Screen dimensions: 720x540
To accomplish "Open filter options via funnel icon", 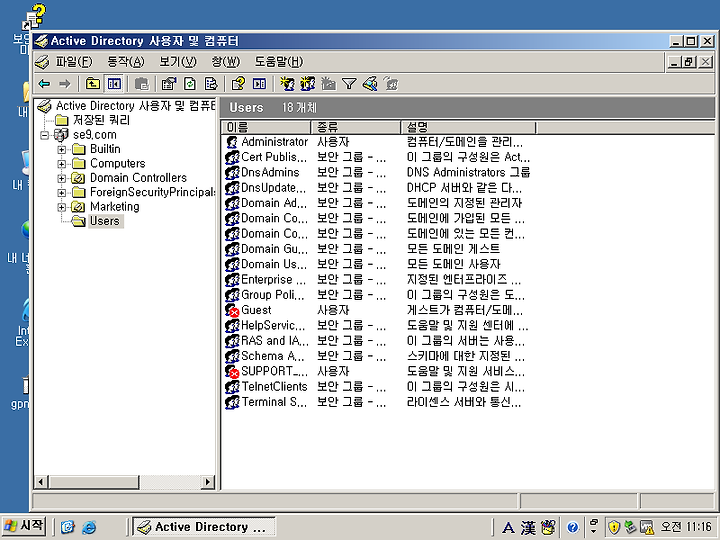I will 349,84.
